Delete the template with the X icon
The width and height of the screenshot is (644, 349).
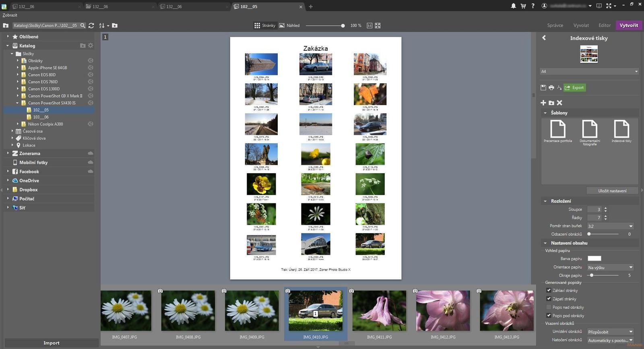coord(559,103)
